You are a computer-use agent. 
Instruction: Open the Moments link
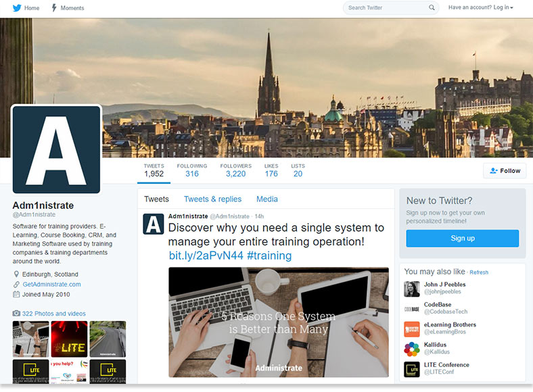pos(72,8)
